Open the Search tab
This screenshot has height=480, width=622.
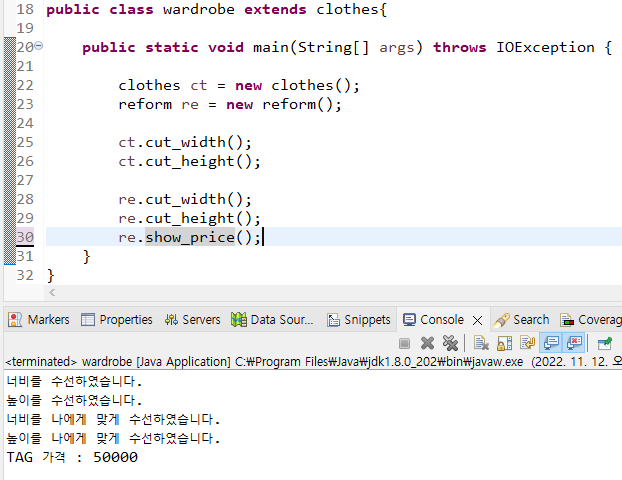click(x=522, y=320)
